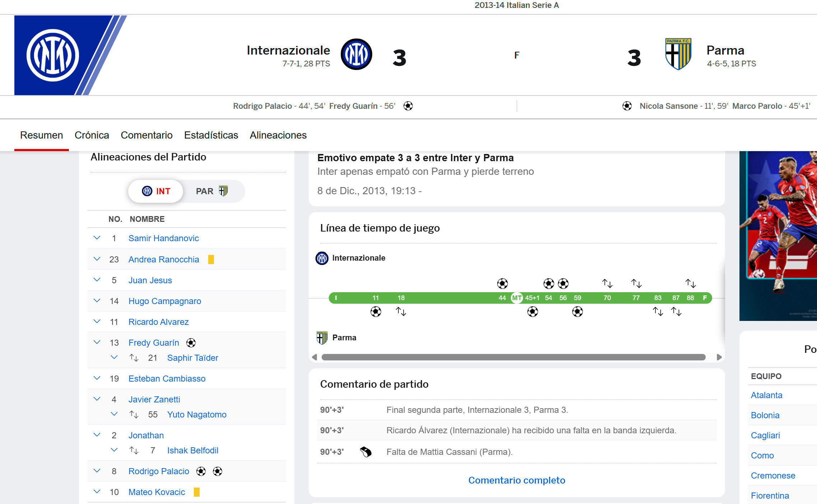Click the Inter goal icon above minute 56
The width and height of the screenshot is (817, 504).
tap(563, 284)
